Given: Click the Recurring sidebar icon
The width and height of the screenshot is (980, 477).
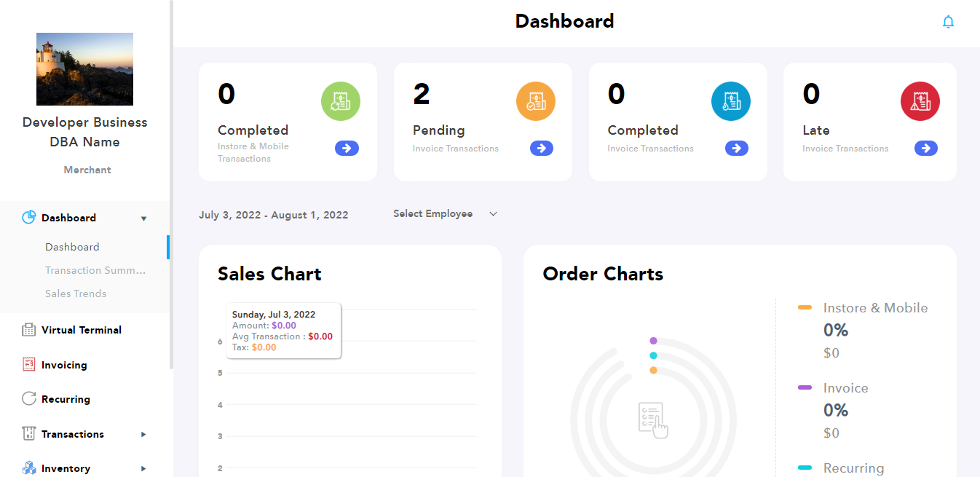Looking at the screenshot, I should coord(29,399).
